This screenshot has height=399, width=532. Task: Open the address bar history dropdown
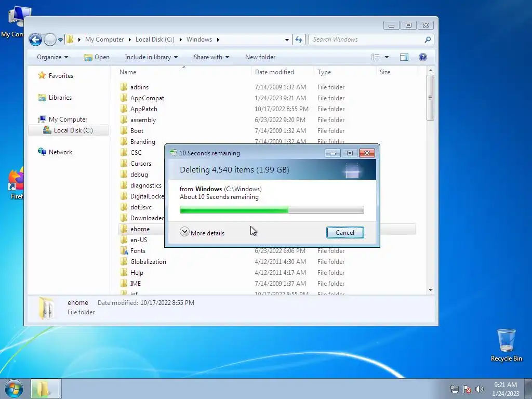click(x=287, y=39)
